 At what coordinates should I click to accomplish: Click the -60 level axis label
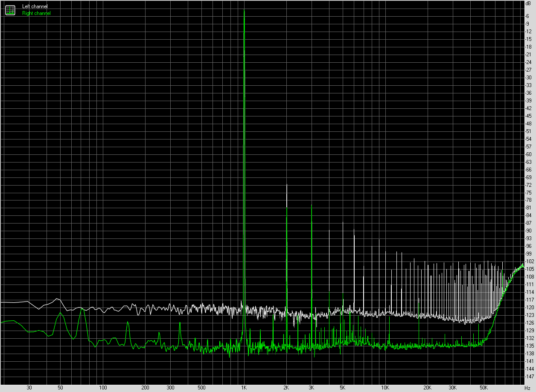[528, 154]
